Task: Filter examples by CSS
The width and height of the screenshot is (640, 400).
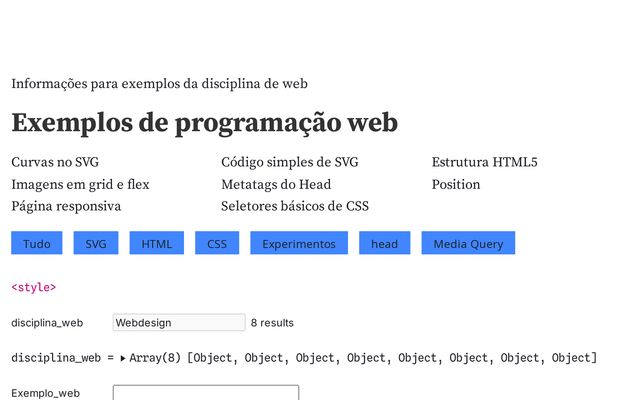Action: coord(217,243)
